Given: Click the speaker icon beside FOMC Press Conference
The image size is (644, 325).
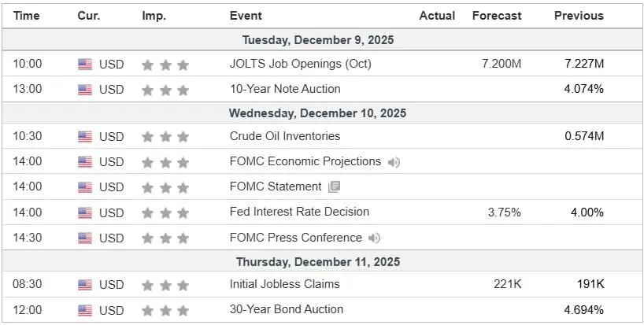Looking at the screenshot, I should [x=375, y=238].
